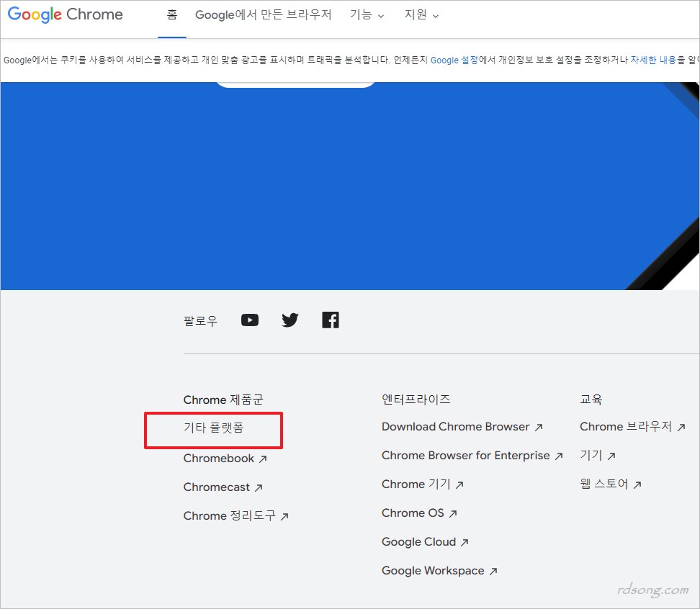
Task: Open the 자세한 내용 cookie policy link
Action: pos(651,60)
